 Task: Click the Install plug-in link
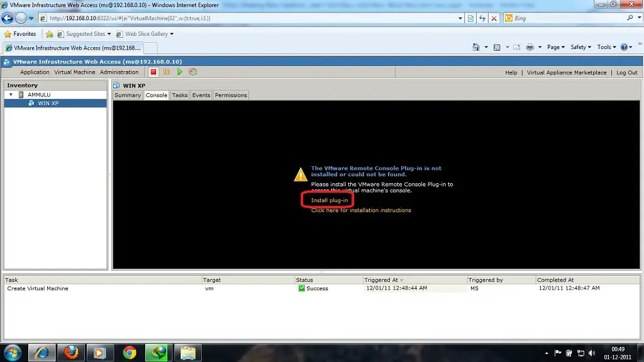tap(330, 200)
